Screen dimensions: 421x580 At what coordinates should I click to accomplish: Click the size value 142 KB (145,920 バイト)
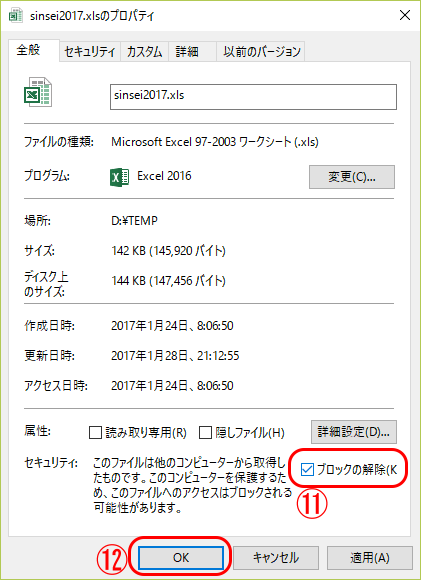(x=169, y=251)
